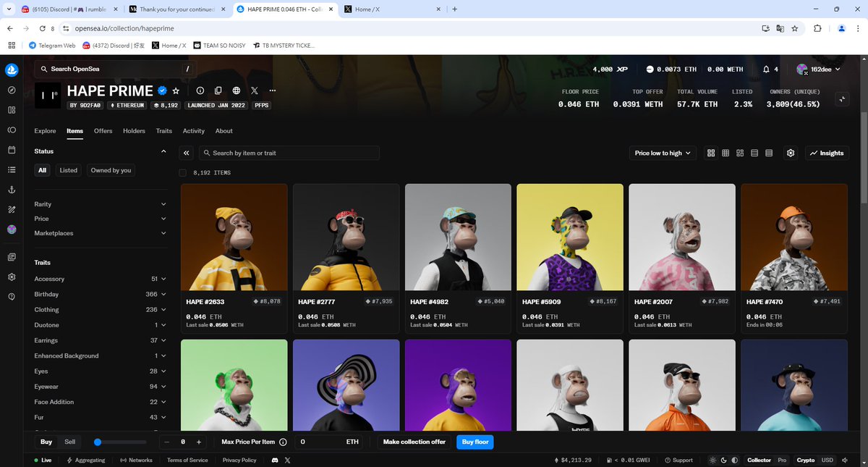
Task: Toggle sound with the footer speaker icon
Action: click(844, 460)
